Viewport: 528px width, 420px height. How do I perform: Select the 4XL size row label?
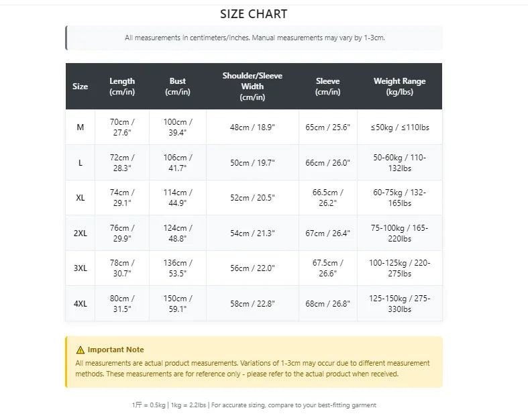(x=80, y=303)
